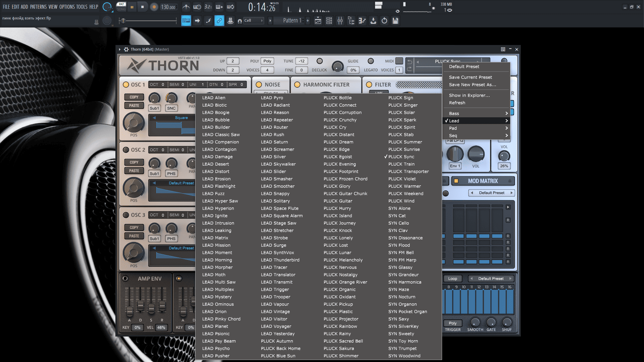Click the undo history circular arrow icon
644x362 pixels.
click(x=384, y=21)
